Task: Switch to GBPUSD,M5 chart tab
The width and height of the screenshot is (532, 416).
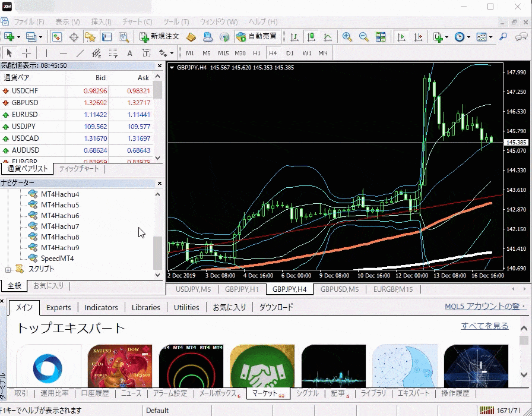Action: coord(340,289)
